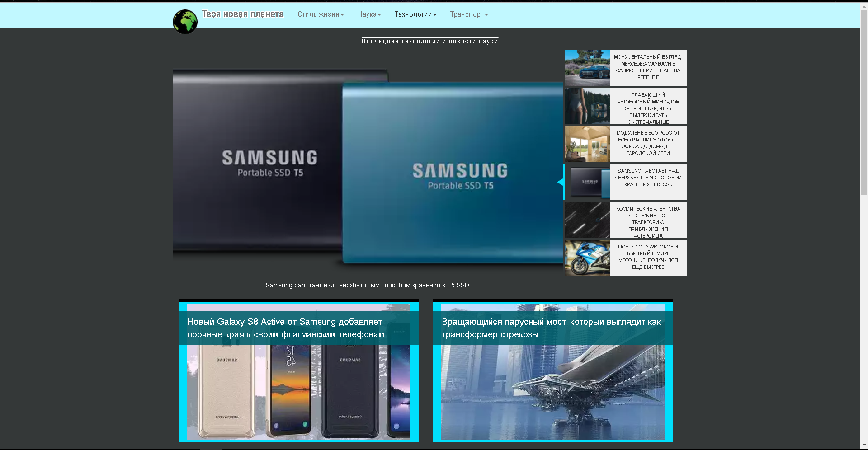
Task: Click the main Samsung Portable SSD slide image
Action: (x=367, y=167)
